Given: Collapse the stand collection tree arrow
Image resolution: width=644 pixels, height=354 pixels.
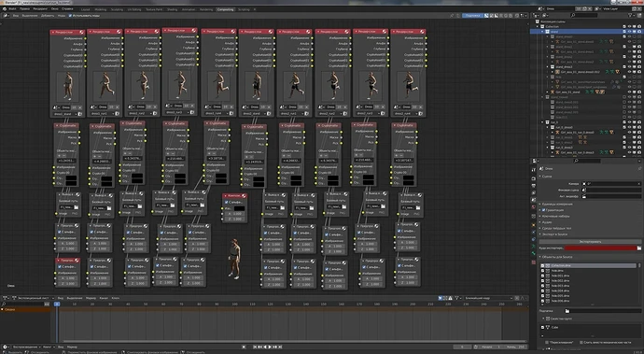Looking at the screenshot, I should coord(542,31).
